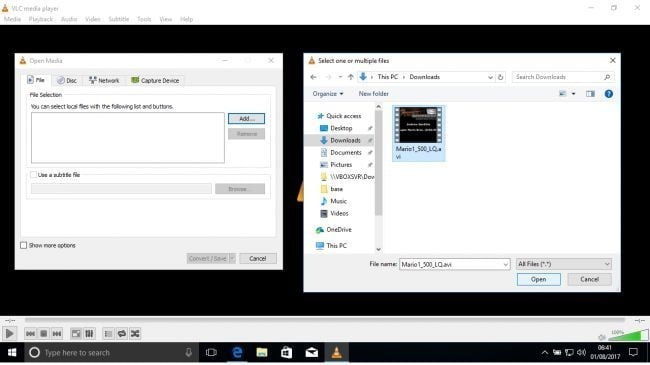Open the View menu
Image resolution: width=650 pixels, height=365 pixels.
pyautogui.click(x=165, y=19)
